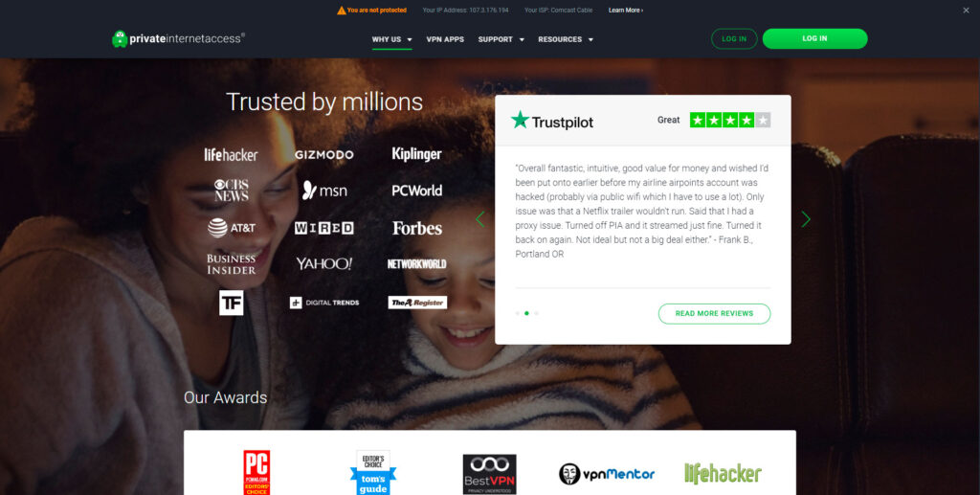The height and width of the screenshot is (495, 980).
Task: Open the VPN Apps menu item
Action: click(445, 39)
